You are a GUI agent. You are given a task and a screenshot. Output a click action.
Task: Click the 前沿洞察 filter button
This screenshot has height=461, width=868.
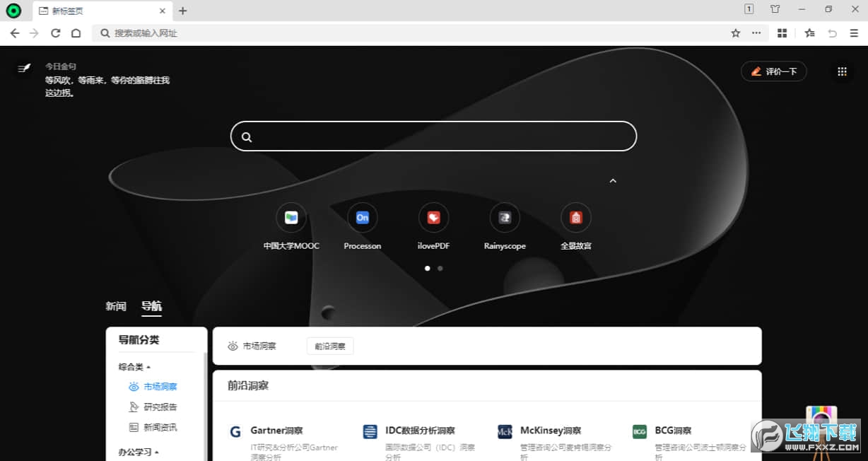(x=329, y=346)
